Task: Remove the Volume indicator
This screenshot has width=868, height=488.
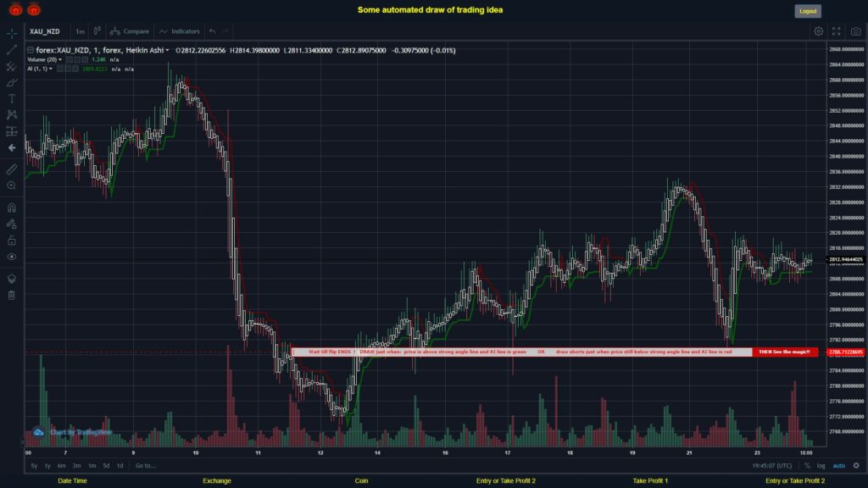Action: pyautogui.click(x=85, y=60)
